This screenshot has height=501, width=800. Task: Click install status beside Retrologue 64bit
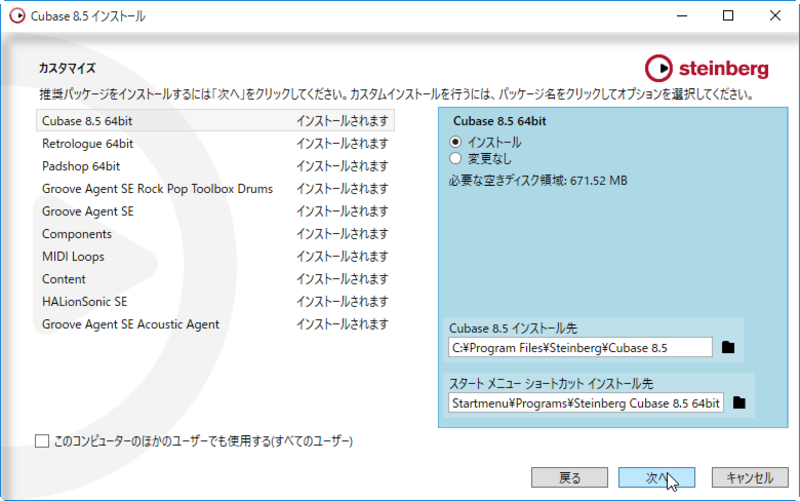pyautogui.click(x=342, y=143)
